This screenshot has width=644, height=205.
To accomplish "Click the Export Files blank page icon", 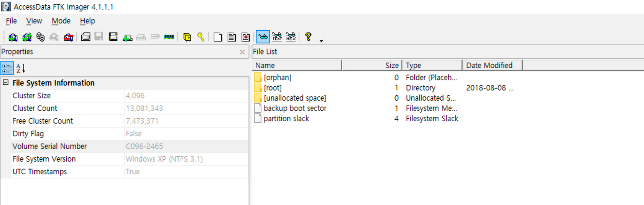I will point(218,37).
